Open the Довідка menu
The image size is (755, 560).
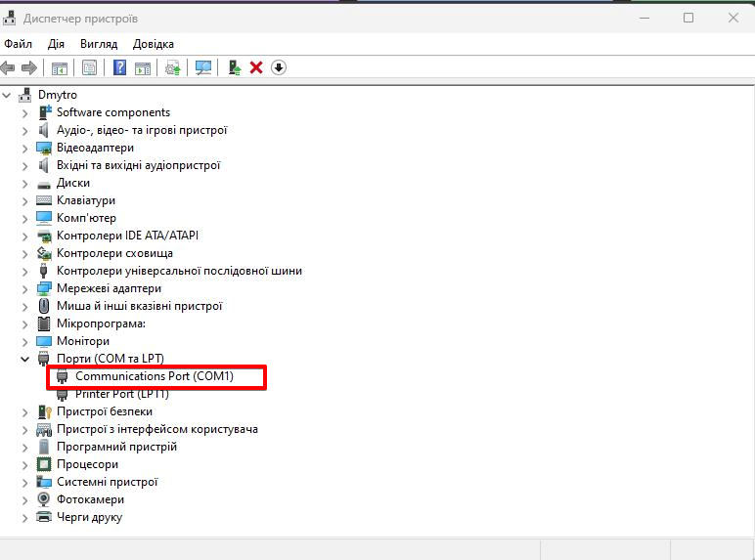tap(154, 44)
